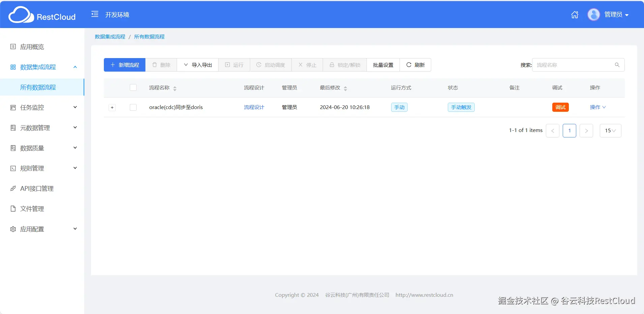Click the 停止 toolbar button
The image size is (644, 314).
coord(307,65)
